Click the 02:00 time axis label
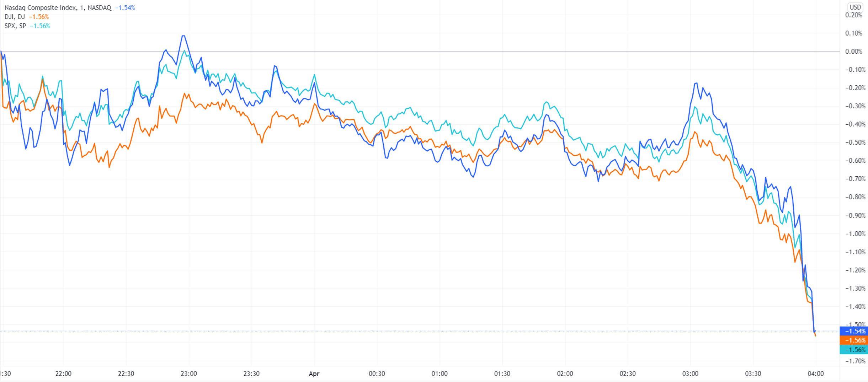Viewport: 868px width, 382px height. [565, 373]
